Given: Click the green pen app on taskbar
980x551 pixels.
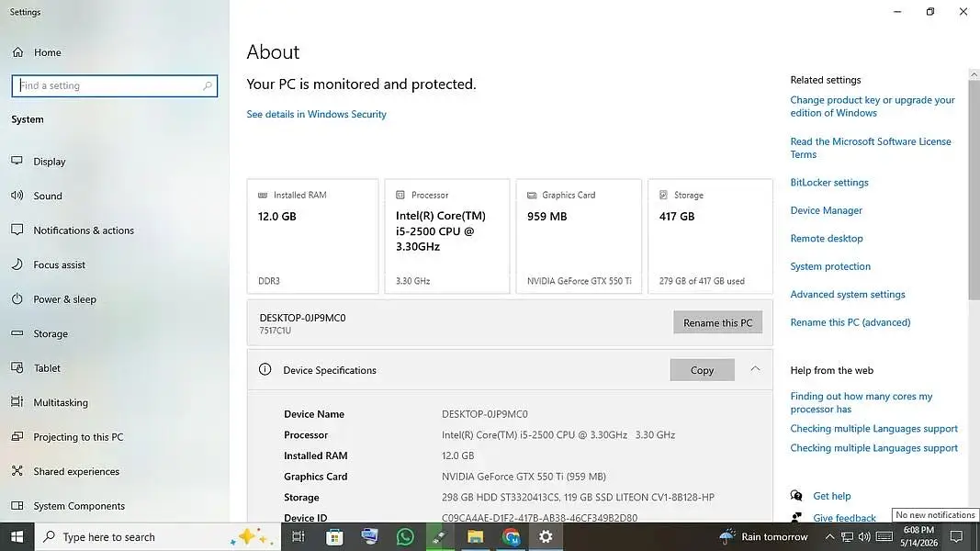Looking at the screenshot, I should pos(440,536).
